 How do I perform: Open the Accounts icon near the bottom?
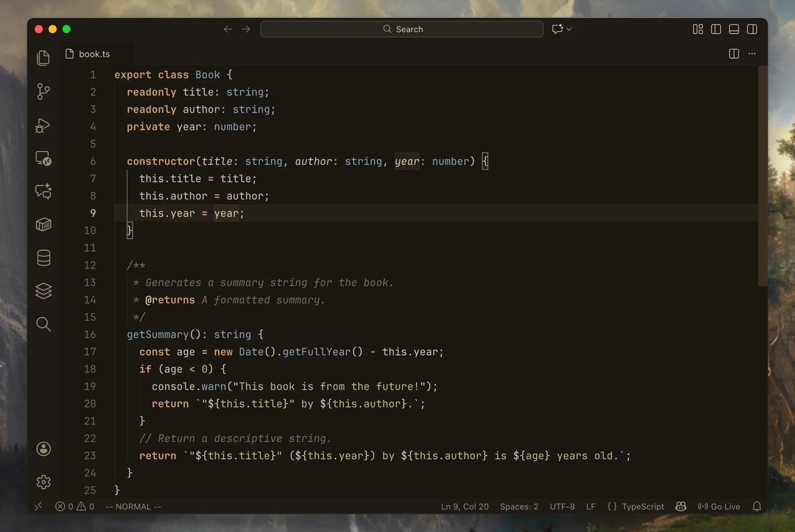click(43, 449)
